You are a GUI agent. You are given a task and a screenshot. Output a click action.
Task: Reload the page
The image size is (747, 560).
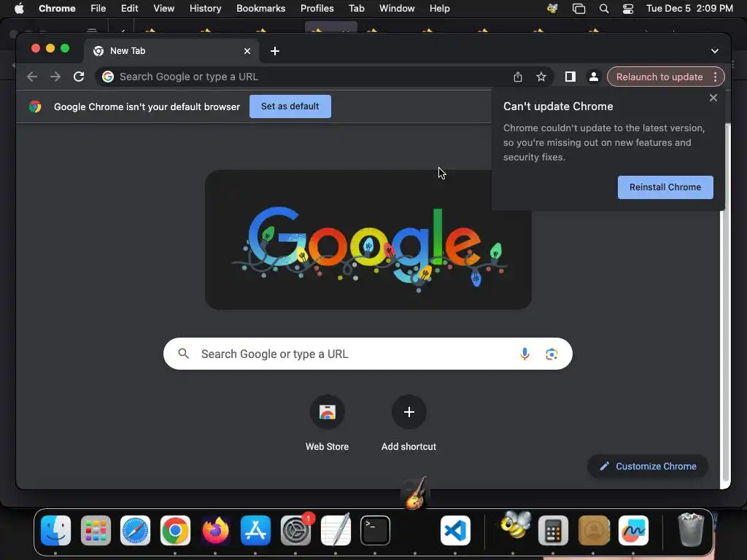point(79,77)
